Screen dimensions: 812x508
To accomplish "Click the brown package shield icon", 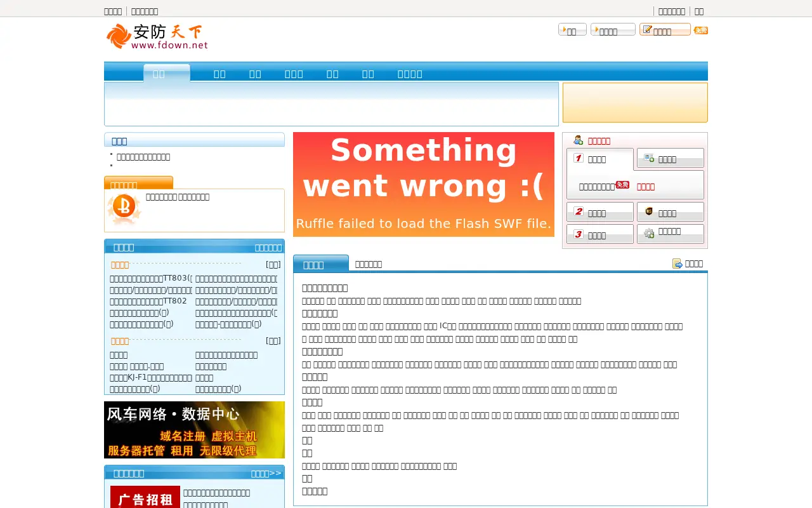I will tap(649, 211).
